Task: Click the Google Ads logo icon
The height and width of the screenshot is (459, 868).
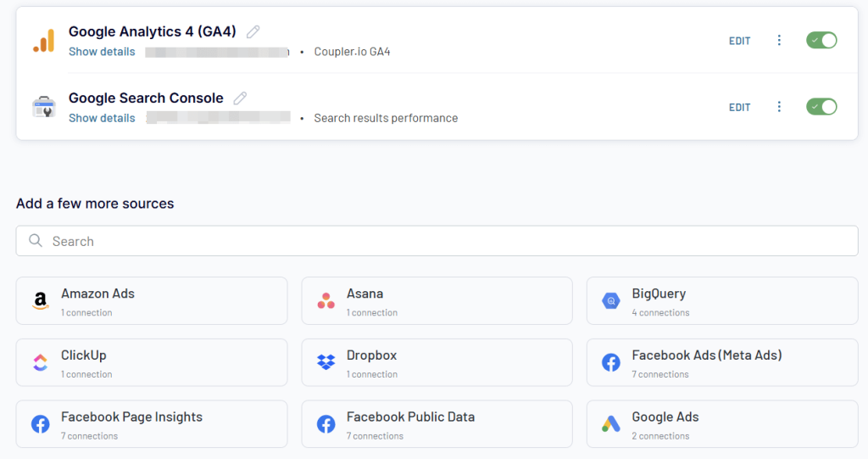Action: [611, 424]
